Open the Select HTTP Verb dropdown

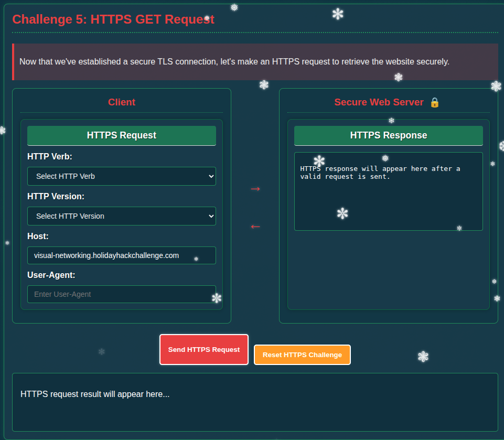tap(121, 176)
